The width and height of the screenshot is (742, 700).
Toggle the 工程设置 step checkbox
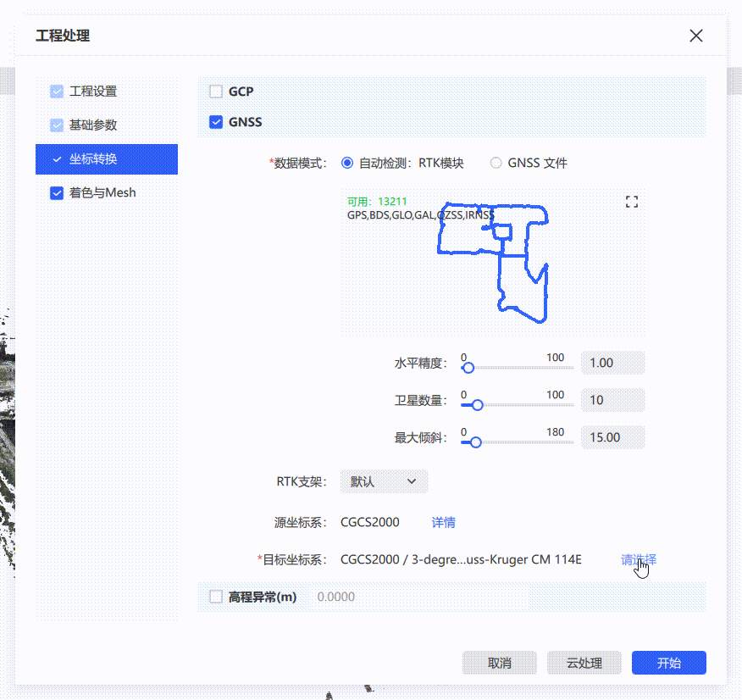pos(57,92)
